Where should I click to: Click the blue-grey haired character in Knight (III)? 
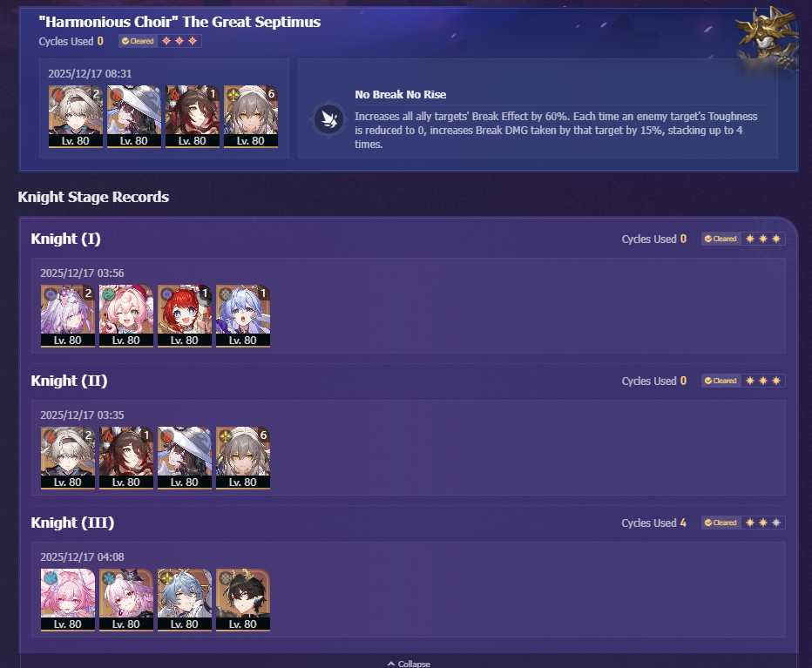tap(185, 600)
